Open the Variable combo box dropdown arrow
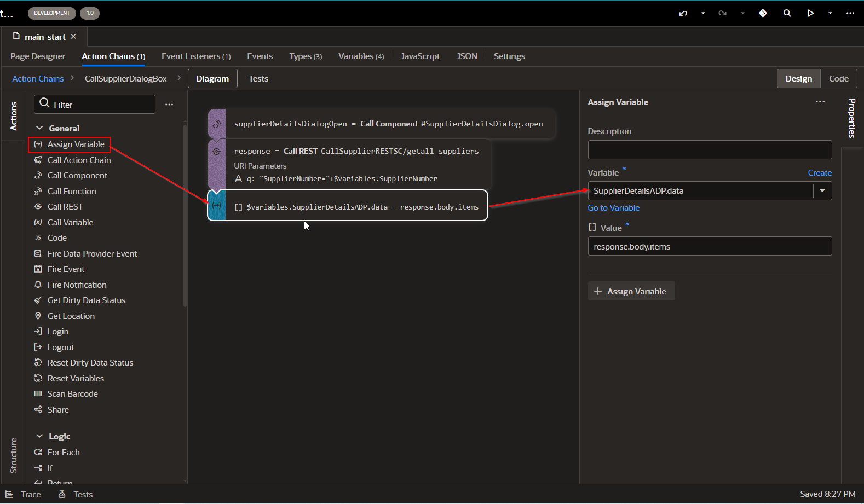The height and width of the screenshot is (504, 864). [822, 190]
